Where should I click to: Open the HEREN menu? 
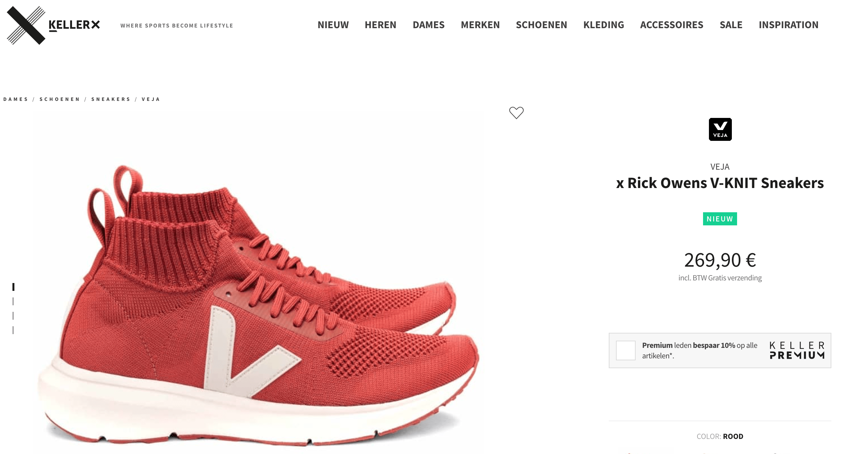(x=380, y=25)
